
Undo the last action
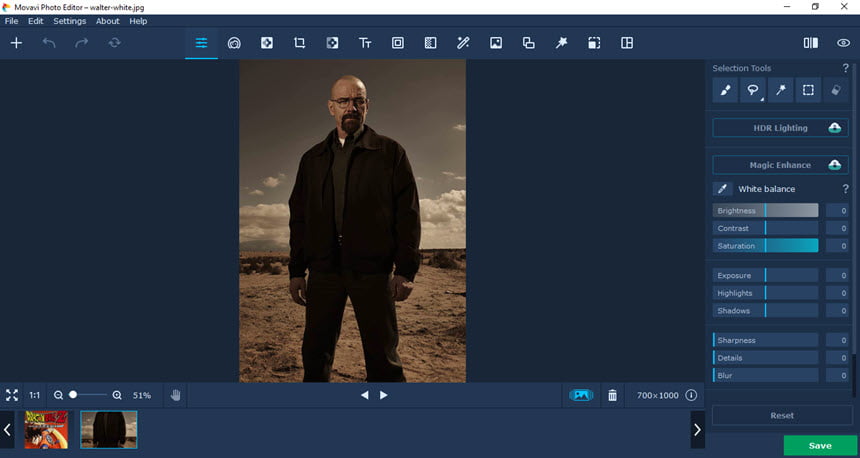click(x=49, y=43)
